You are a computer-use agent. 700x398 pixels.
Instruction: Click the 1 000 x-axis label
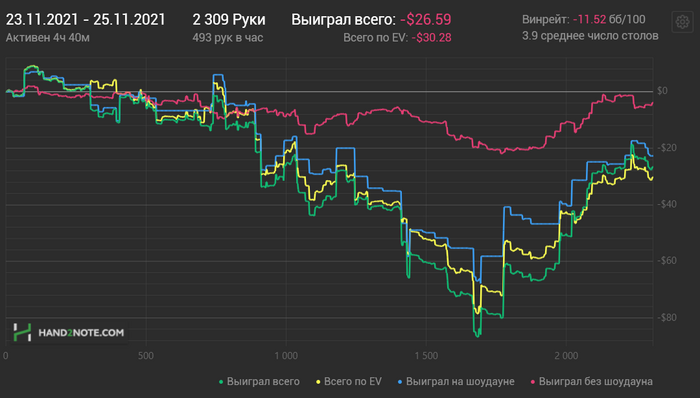(286, 356)
